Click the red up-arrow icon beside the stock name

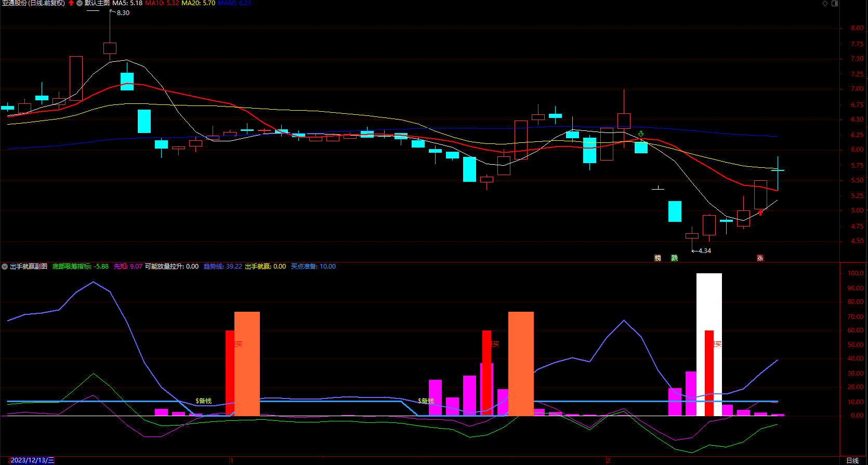tap(71, 3)
